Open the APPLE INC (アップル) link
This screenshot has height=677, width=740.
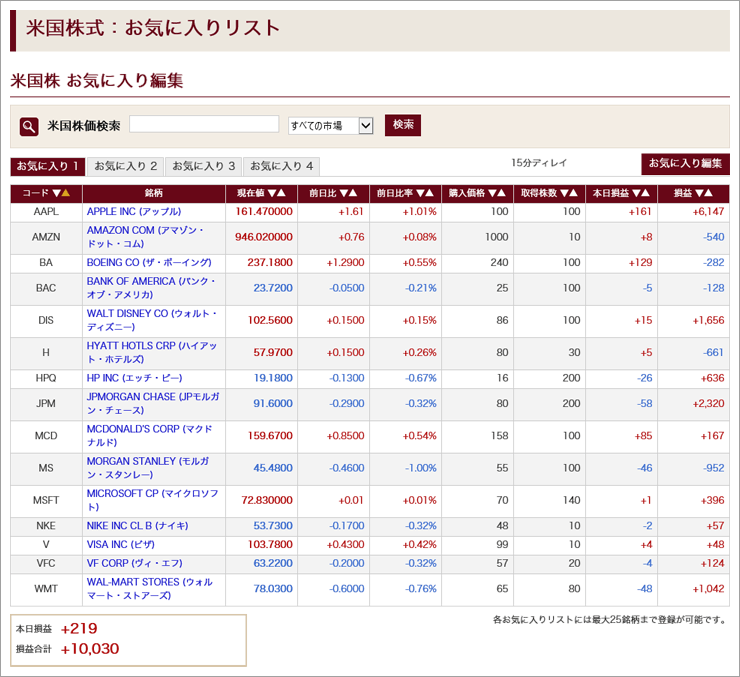click(134, 211)
